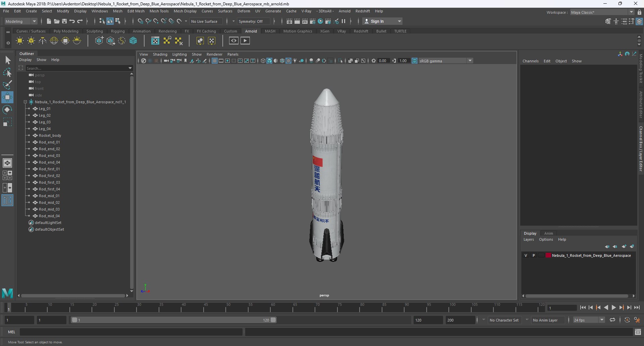Pick the Paint selection tool
The width and height of the screenshot is (644, 346).
point(7,84)
